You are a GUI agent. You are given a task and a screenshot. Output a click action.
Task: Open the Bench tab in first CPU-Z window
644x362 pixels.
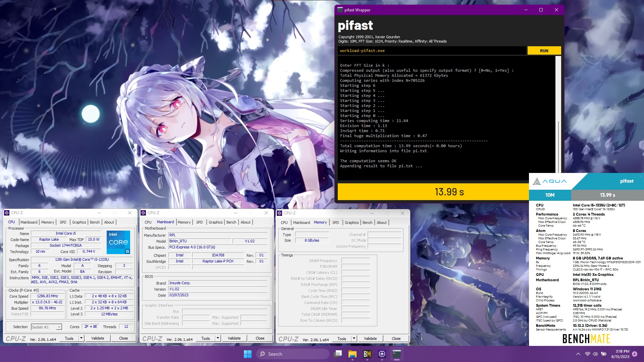point(95,222)
